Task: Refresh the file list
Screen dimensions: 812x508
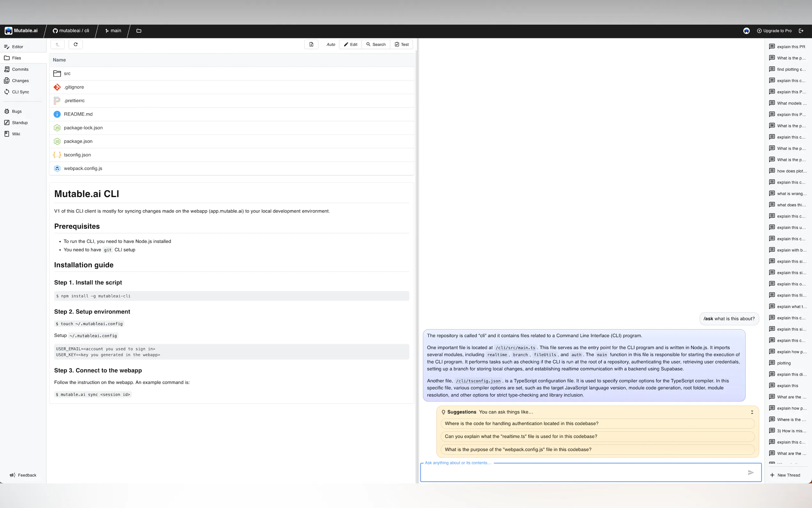Action: pyautogui.click(x=75, y=44)
